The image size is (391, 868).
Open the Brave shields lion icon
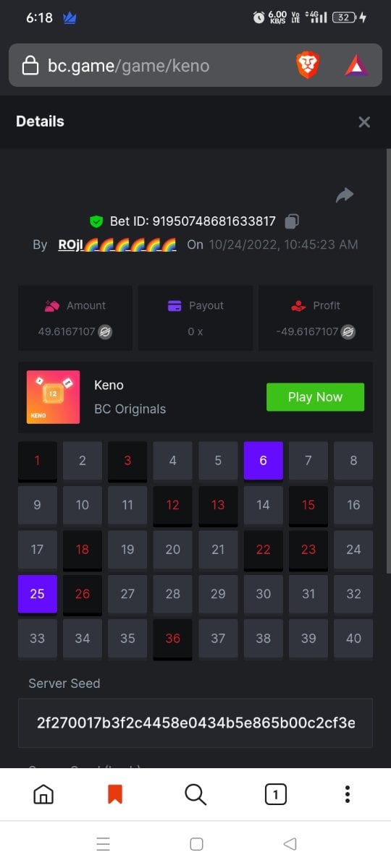pyautogui.click(x=308, y=66)
